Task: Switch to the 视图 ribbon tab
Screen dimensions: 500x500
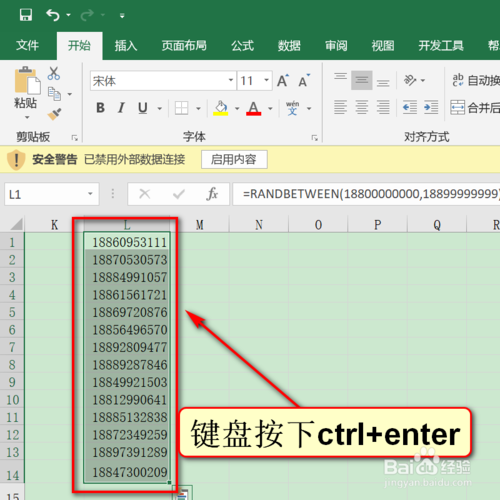Action: [x=383, y=46]
